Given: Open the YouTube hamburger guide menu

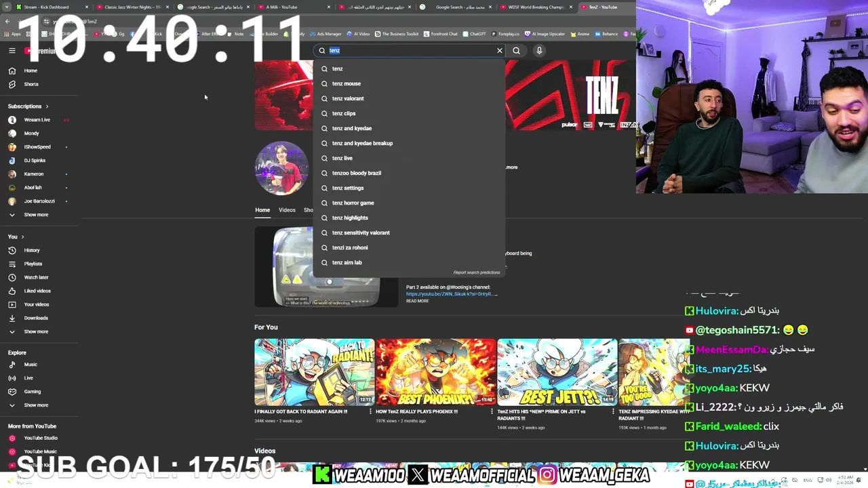Looking at the screenshot, I should tap(12, 51).
